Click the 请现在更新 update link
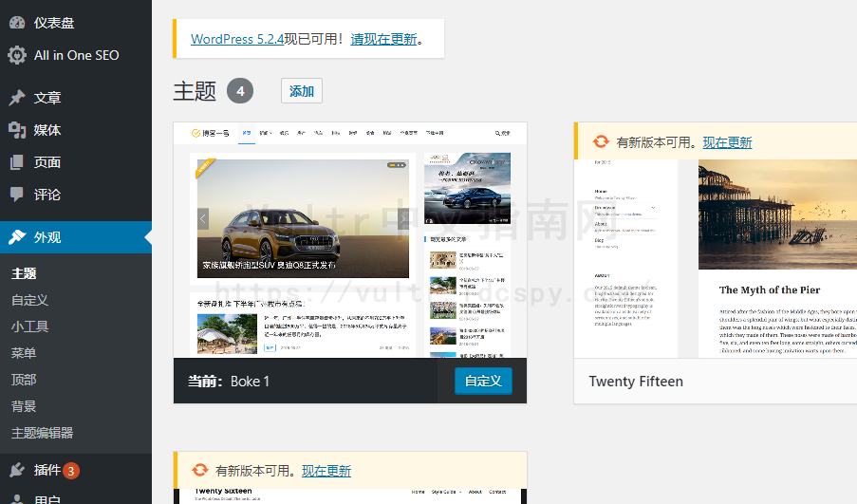 383,39
